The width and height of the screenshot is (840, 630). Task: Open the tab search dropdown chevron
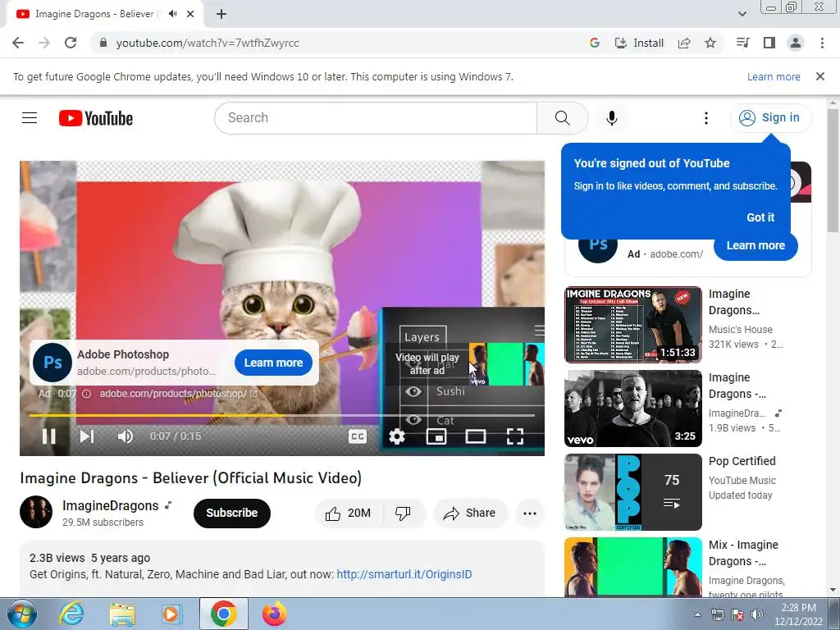click(742, 14)
